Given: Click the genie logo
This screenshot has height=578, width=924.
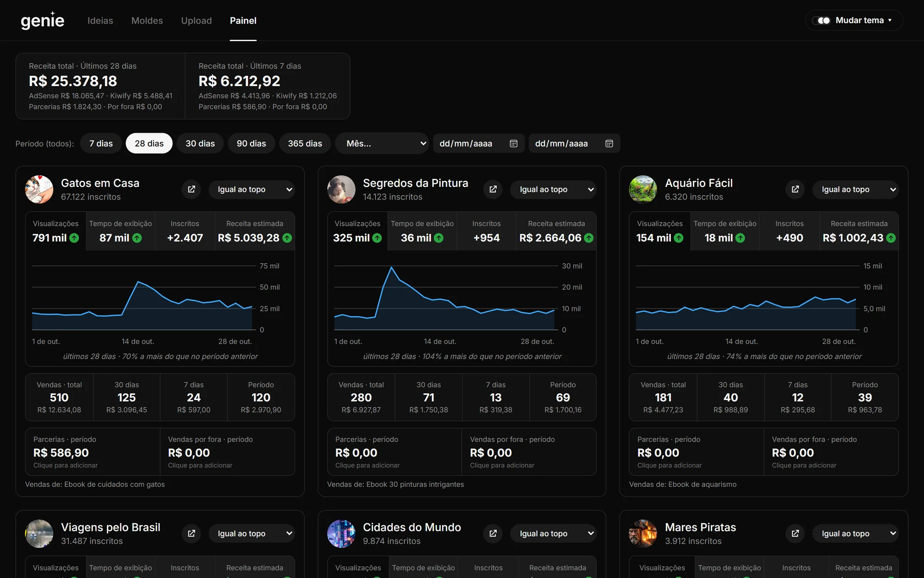Looking at the screenshot, I should pyautogui.click(x=43, y=20).
